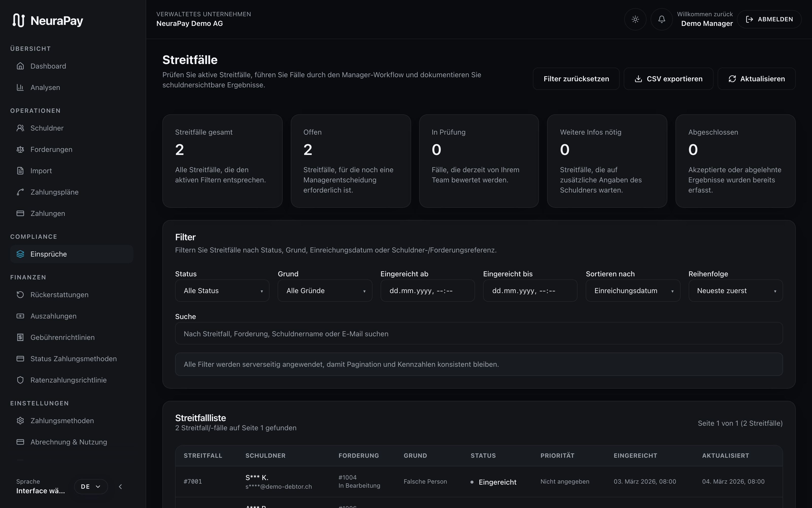Click the Schuldner people icon

click(21, 128)
